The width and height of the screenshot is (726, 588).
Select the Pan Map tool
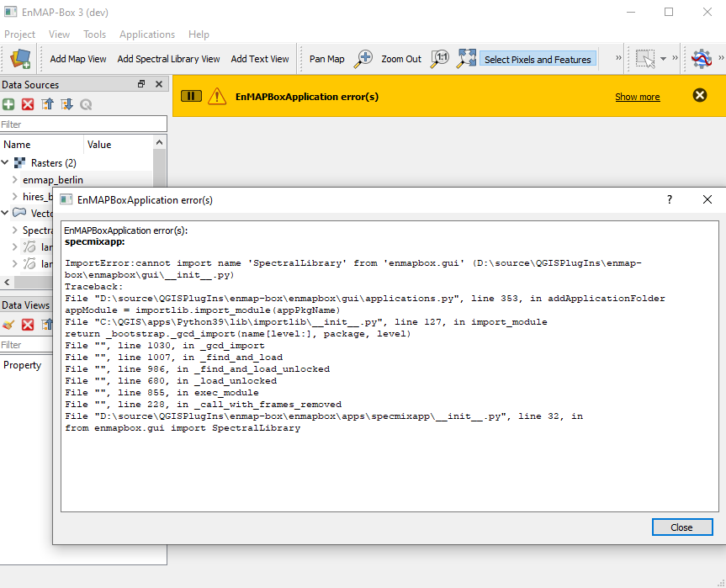tap(328, 58)
